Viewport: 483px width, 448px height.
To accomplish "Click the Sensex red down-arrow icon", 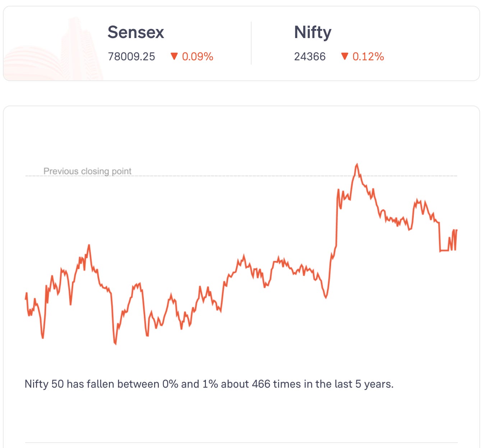I will tap(174, 56).
